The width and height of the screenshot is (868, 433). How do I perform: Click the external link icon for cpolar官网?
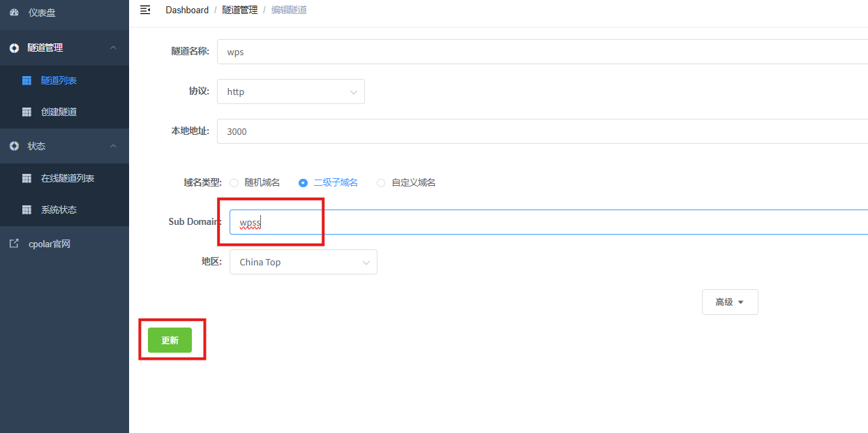tap(14, 244)
